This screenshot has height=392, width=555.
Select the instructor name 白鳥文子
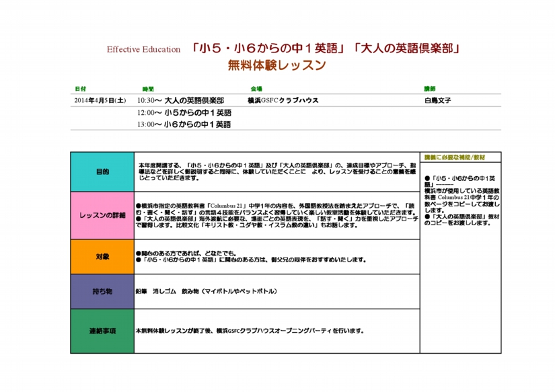[x=437, y=100]
